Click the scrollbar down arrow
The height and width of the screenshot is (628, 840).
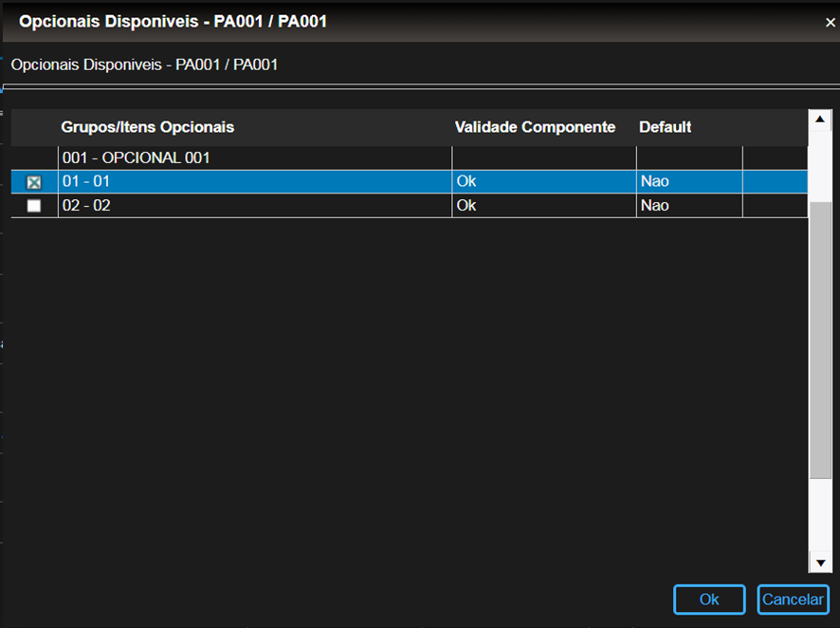820,563
